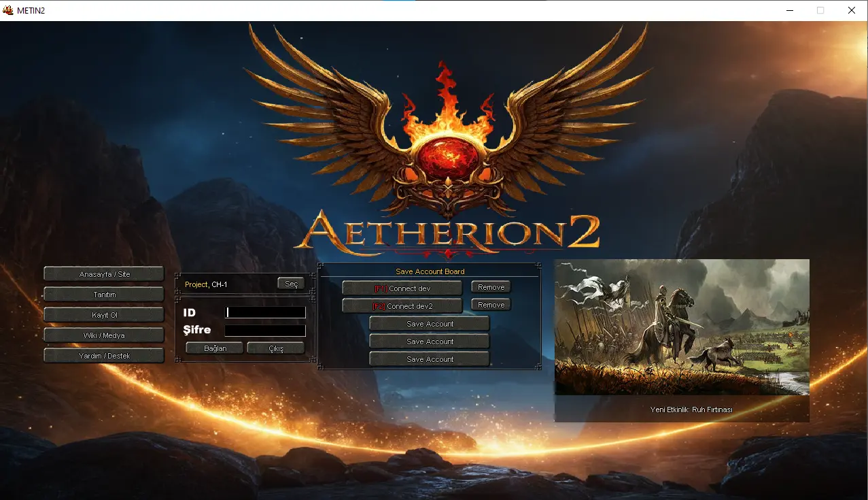Connect with the [F1] Connect dev account
This screenshot has height=500, width=868.
click(402, 288)
